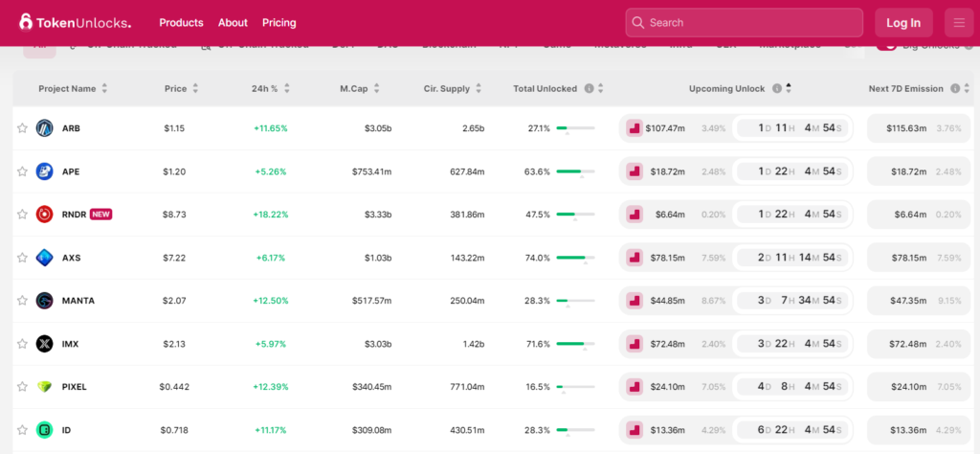
Task: Open the MANTA project name link
Action: pos(78,301)
